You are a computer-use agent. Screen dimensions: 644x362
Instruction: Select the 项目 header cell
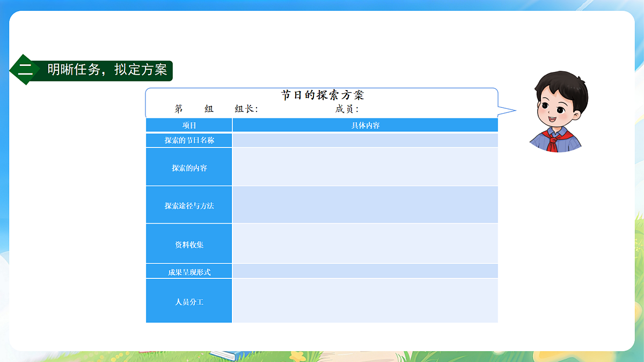pyautogui.click(x=189, y=125)
